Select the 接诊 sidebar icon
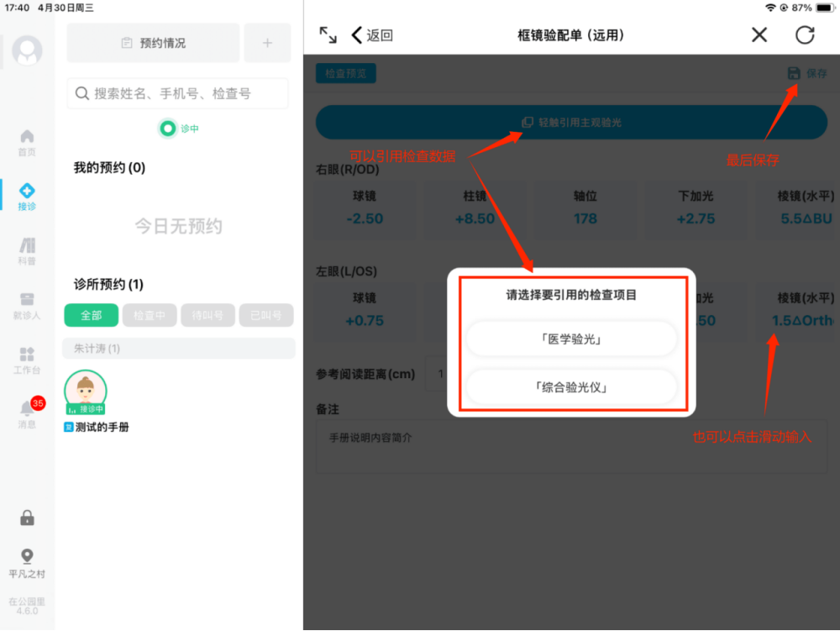 (27, 196)
